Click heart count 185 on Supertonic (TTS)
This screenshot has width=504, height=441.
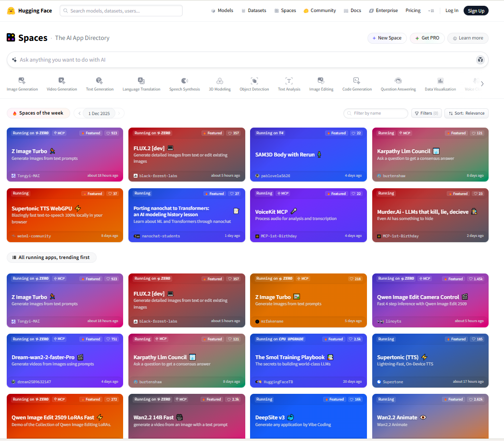click(x=478, y=339)
